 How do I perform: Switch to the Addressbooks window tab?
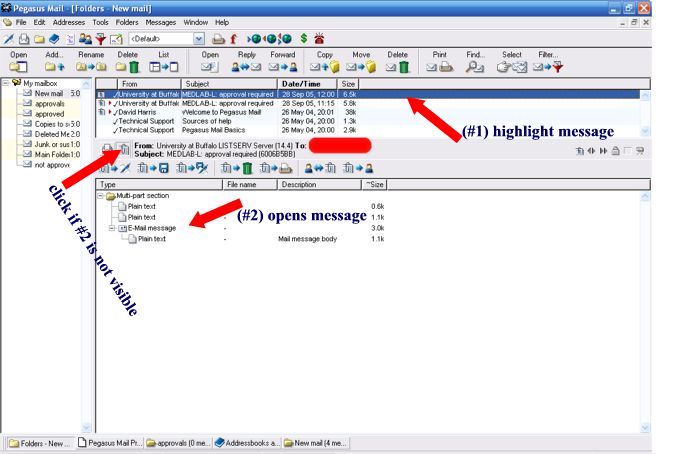tap(247, 443)
